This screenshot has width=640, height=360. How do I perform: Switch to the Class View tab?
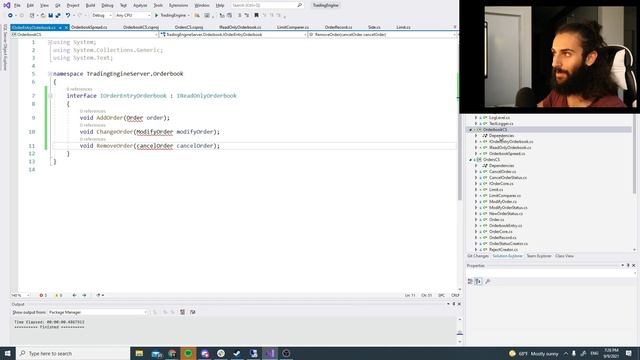[564, 256]
